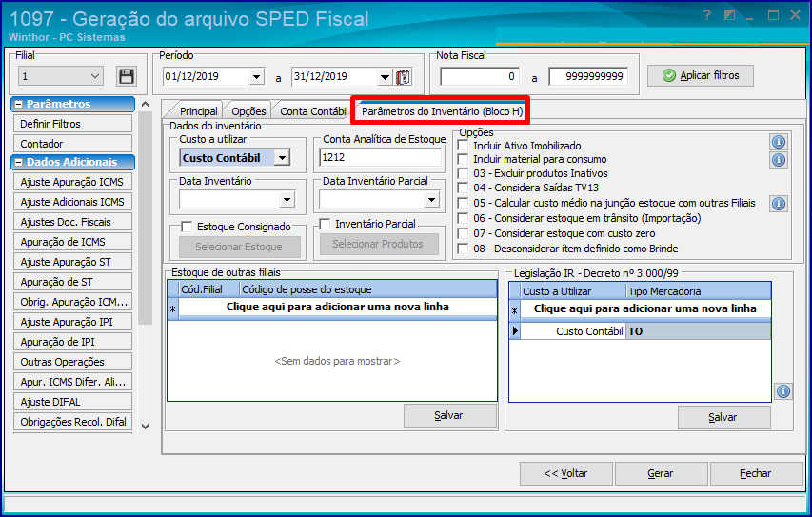Open Apuração de IPI

pos(72,342)
